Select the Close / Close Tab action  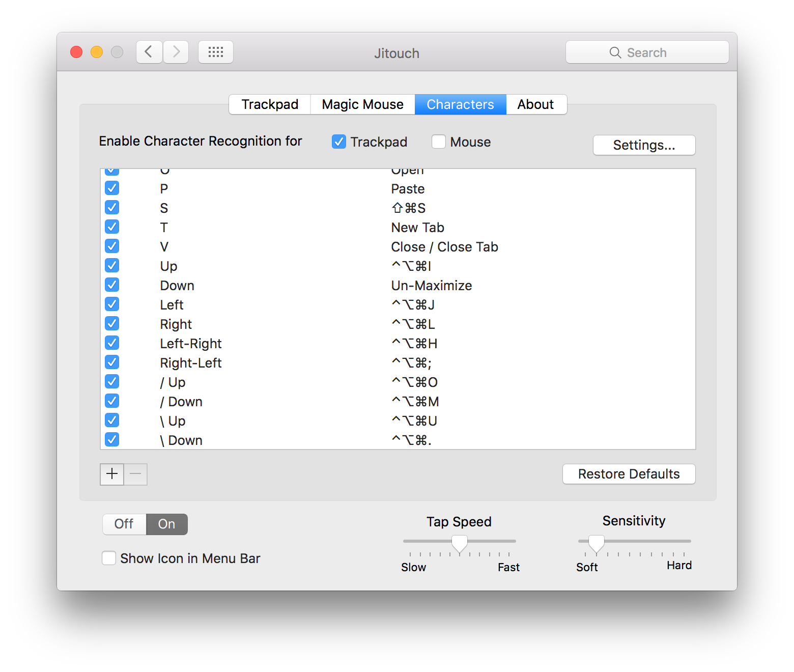tap(444, 247)
